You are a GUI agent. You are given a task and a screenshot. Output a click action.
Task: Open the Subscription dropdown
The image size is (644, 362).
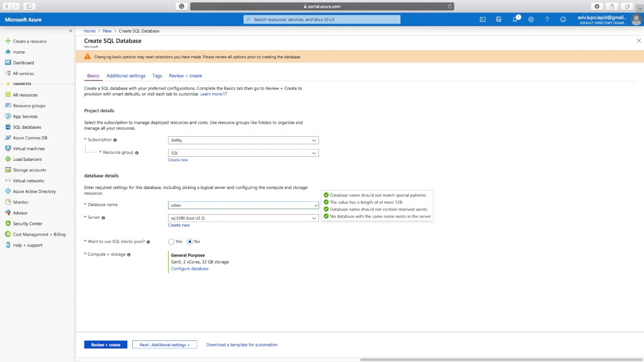(244, 140)
